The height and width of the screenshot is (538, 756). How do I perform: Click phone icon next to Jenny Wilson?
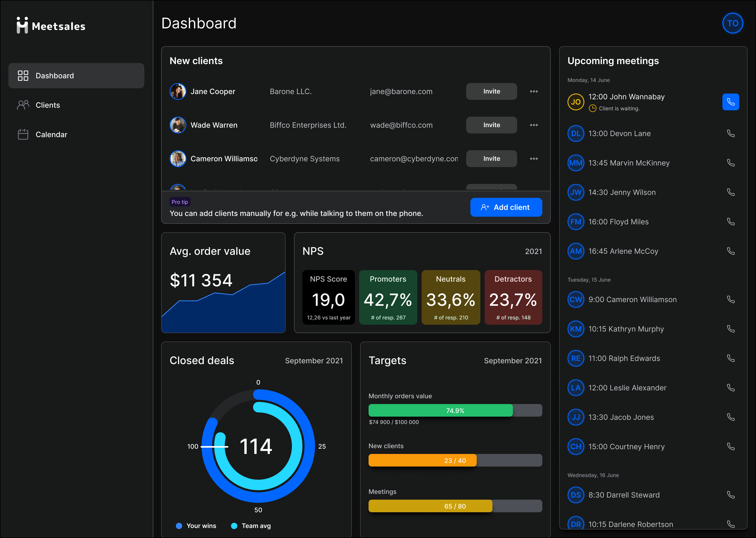730,193
